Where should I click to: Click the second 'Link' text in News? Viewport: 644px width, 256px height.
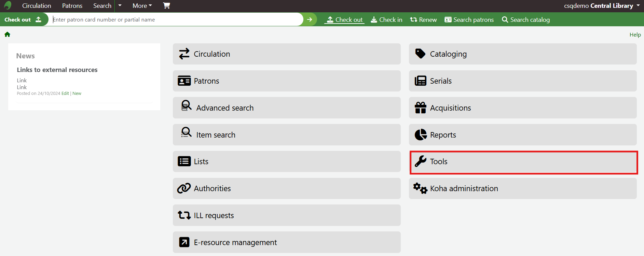click(x=22, y=87)
